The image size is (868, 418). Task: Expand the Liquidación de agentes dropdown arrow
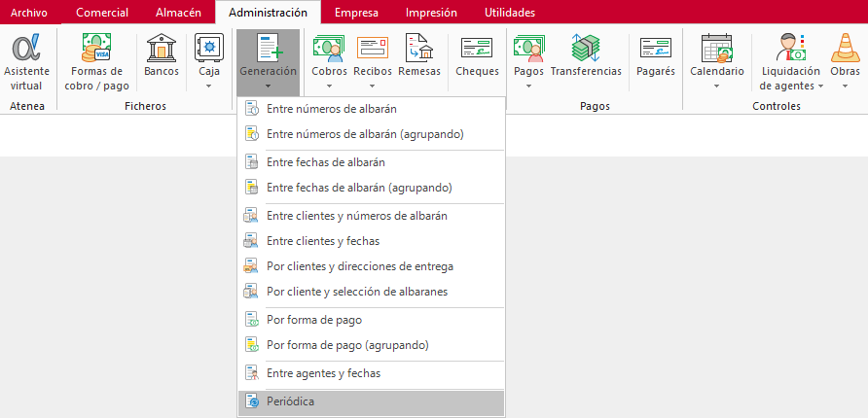coord(820,86)
